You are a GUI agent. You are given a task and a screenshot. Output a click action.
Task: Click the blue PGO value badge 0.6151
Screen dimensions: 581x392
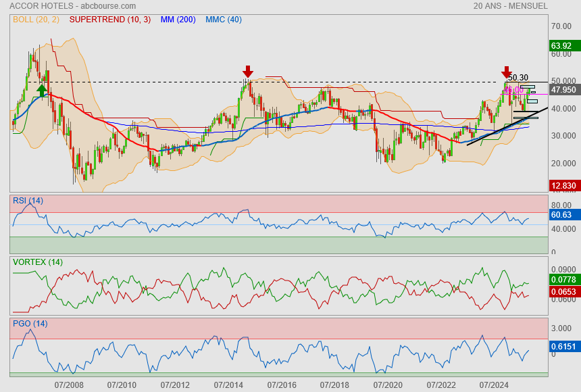point(562,347)
